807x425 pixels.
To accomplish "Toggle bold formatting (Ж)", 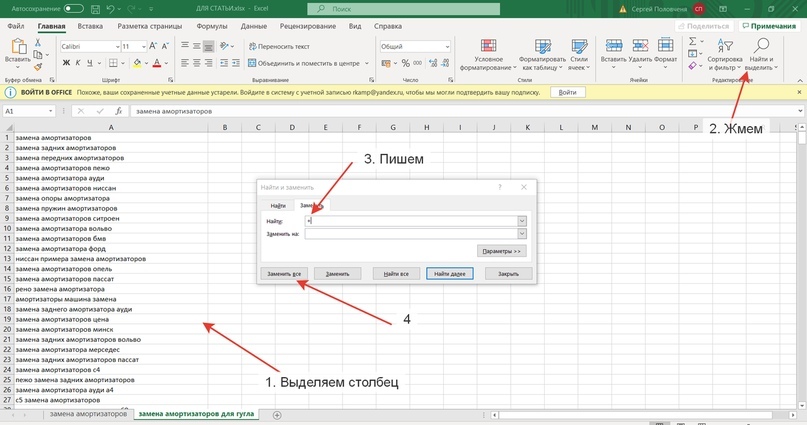I will click(66, 63).
